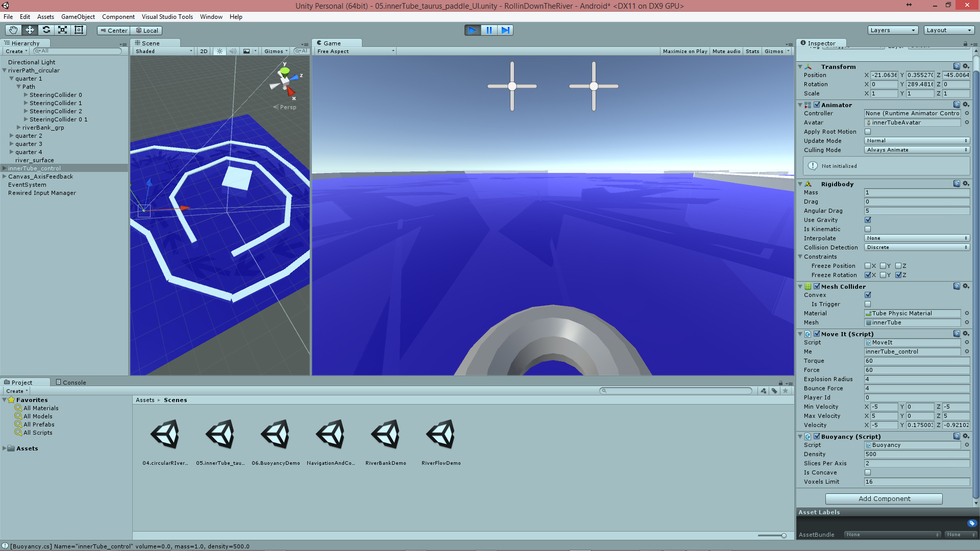Toggle Maximize on Play button
This screenshot has height=551, width=980.
coord(684,51)
